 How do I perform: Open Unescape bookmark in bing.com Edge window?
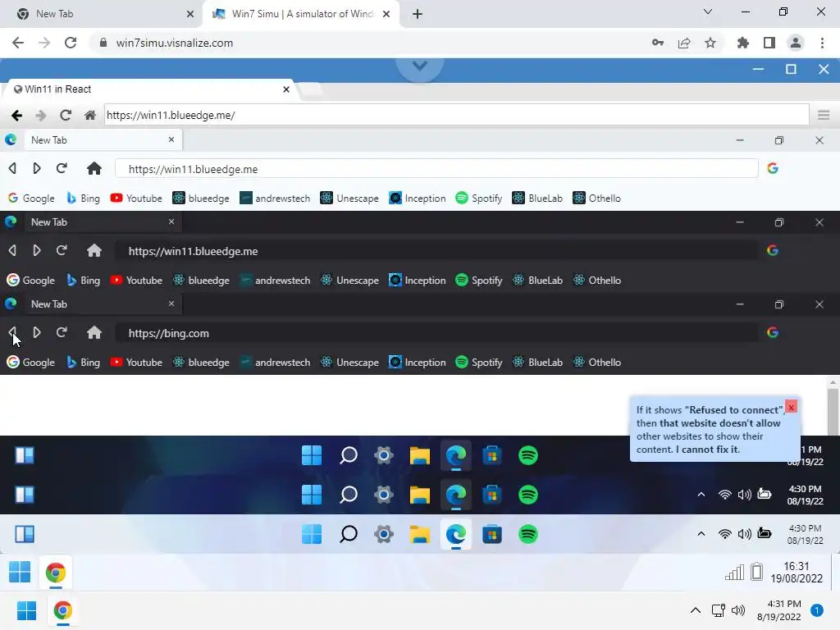349,362
